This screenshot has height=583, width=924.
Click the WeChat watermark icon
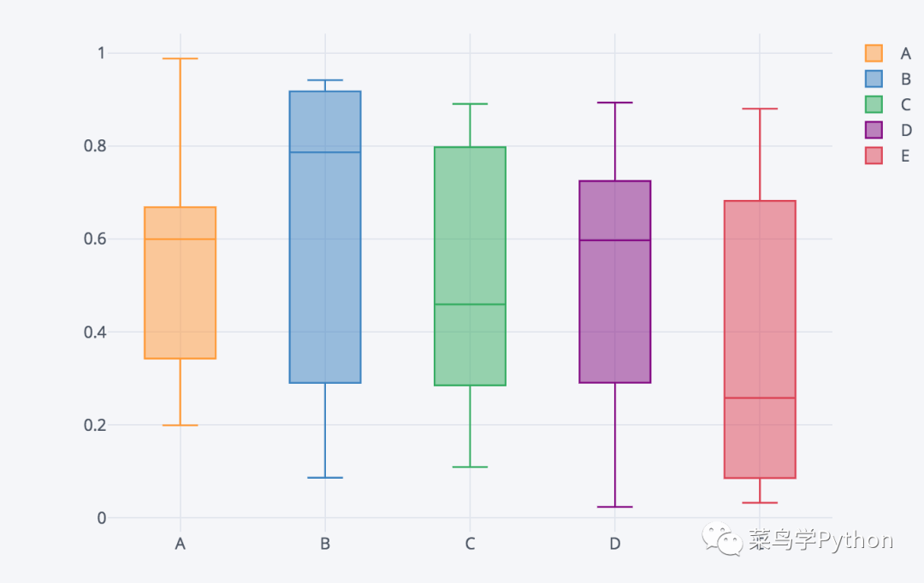(722, 539)
